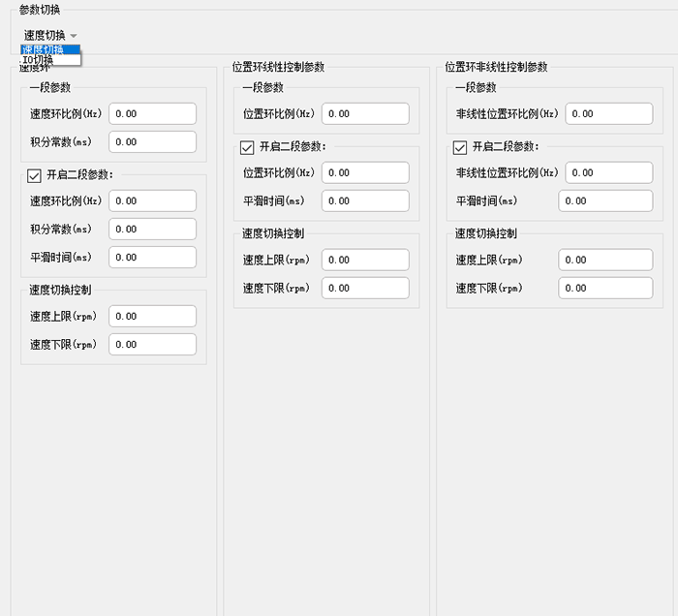Click second-stage 速度环比例(Hz) field in speed loop panel
Viewport: 678px width, 616px height.
152,201
